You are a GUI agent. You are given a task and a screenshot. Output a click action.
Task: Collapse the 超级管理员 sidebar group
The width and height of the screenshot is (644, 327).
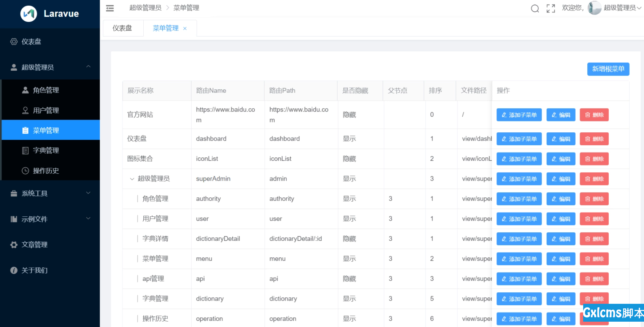click(x=50, y=67)
